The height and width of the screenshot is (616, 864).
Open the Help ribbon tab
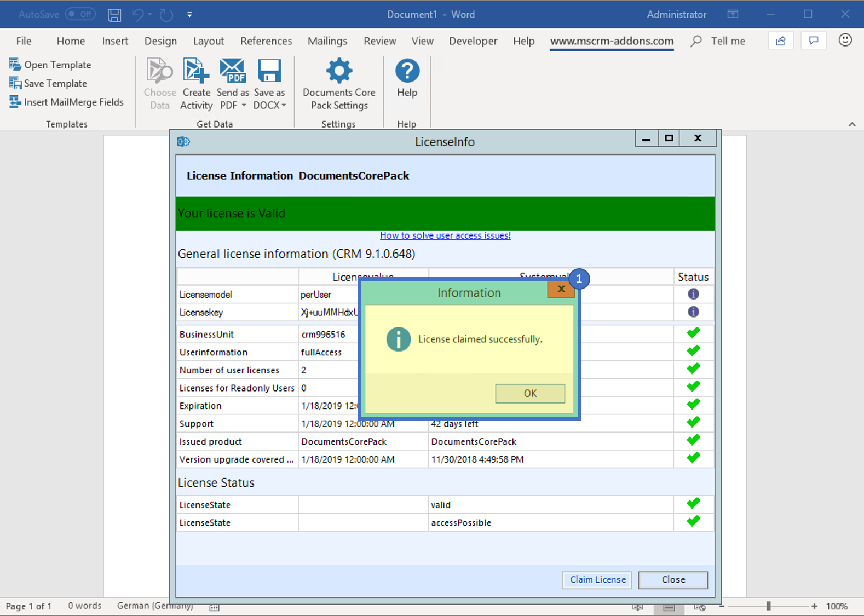[x=523, y=41]
